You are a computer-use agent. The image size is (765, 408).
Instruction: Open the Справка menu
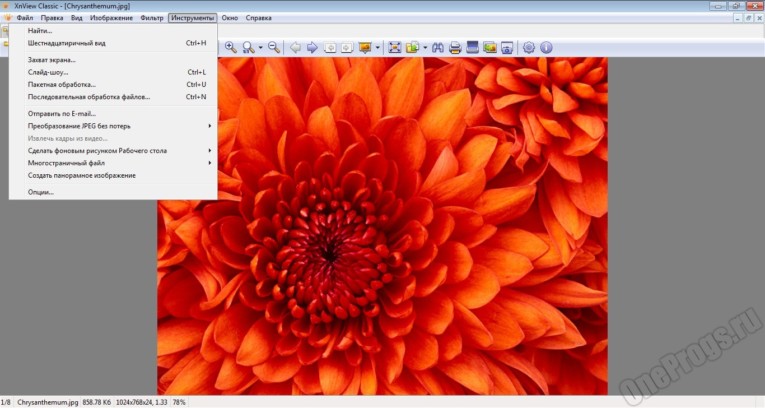pyautogui.click(x=259, y=18)
